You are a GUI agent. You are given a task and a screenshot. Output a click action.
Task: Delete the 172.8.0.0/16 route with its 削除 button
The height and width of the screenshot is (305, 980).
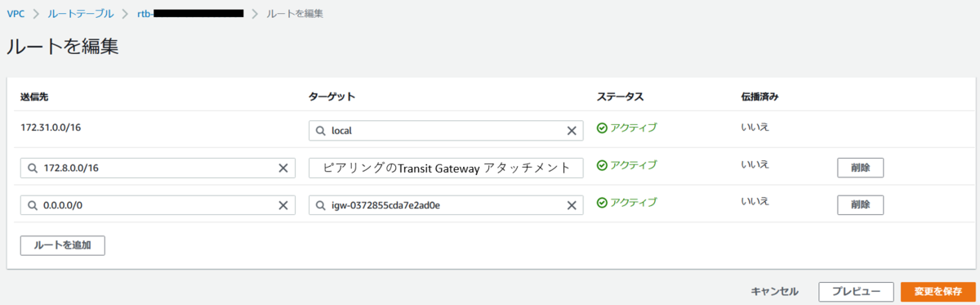pyautogui.click(x=860, y=168)
